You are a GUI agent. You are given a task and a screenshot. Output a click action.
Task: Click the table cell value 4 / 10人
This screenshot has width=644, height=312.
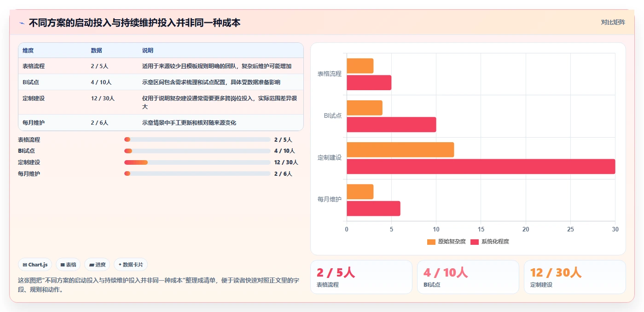click(x=101, y=82)
